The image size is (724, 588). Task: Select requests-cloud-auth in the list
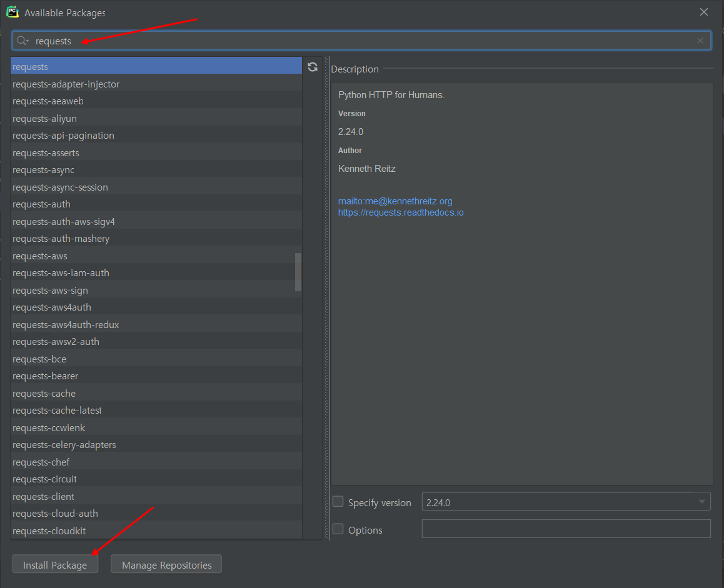click(156, 514)
